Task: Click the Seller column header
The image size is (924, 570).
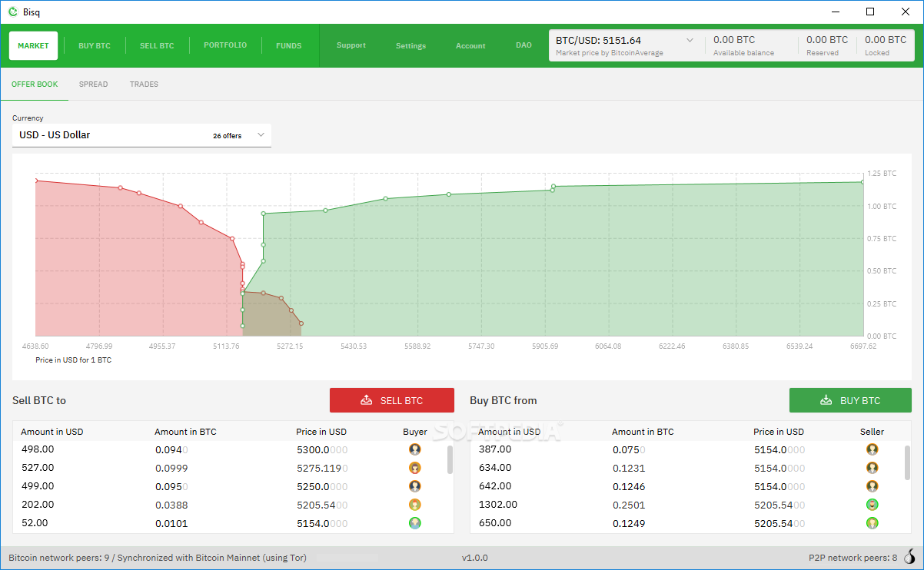Action: (872, 432)
